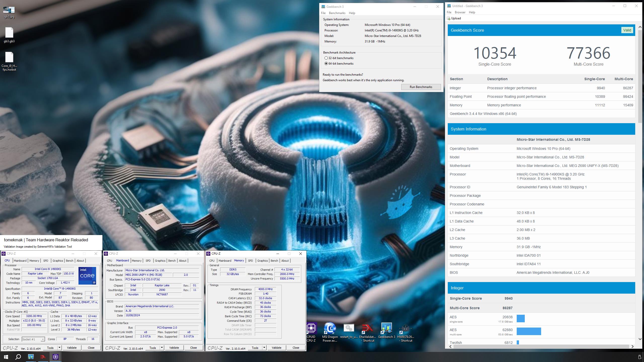
Task: Click Single-Core Score 10354 value
Action: coord(495,53)
